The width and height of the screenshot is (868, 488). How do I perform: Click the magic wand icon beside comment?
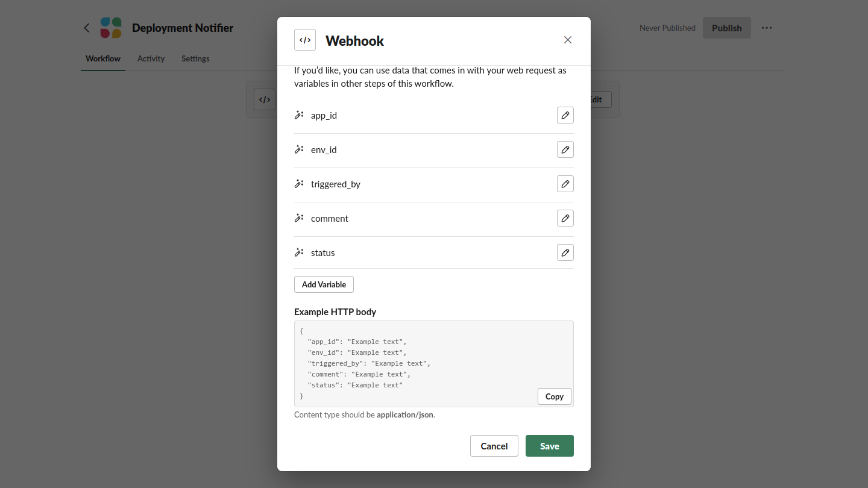[x=299, y=218]
